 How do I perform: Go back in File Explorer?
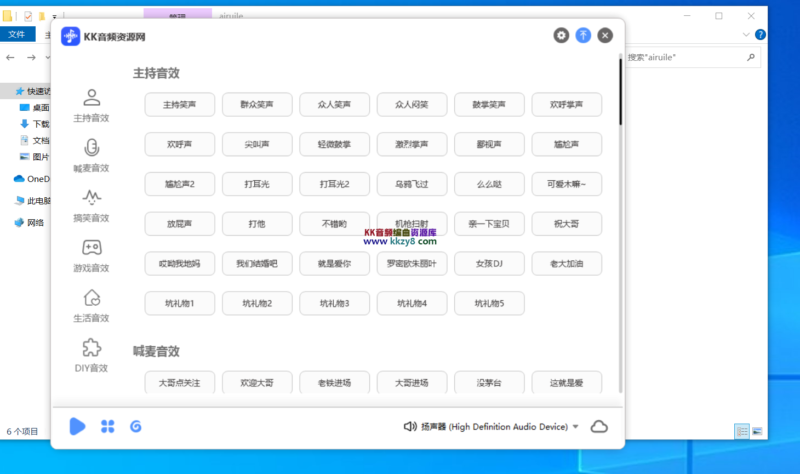point(10,58)
